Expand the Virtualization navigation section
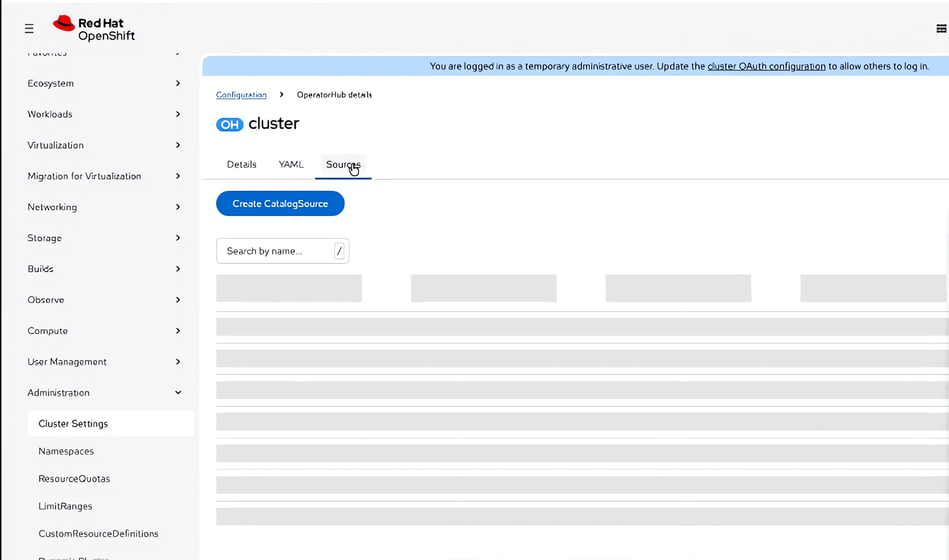The image size is (949, 560). [104, 145]
